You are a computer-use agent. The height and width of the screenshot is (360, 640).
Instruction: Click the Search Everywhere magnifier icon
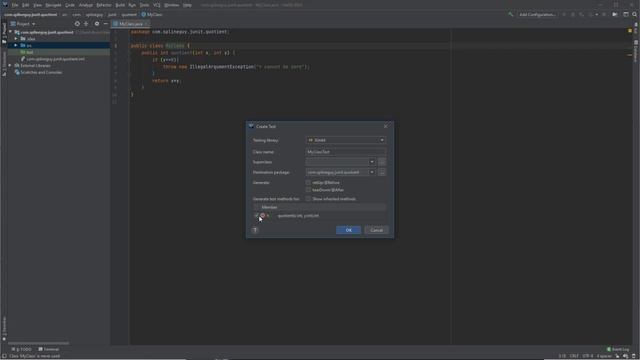pos(635,14)
